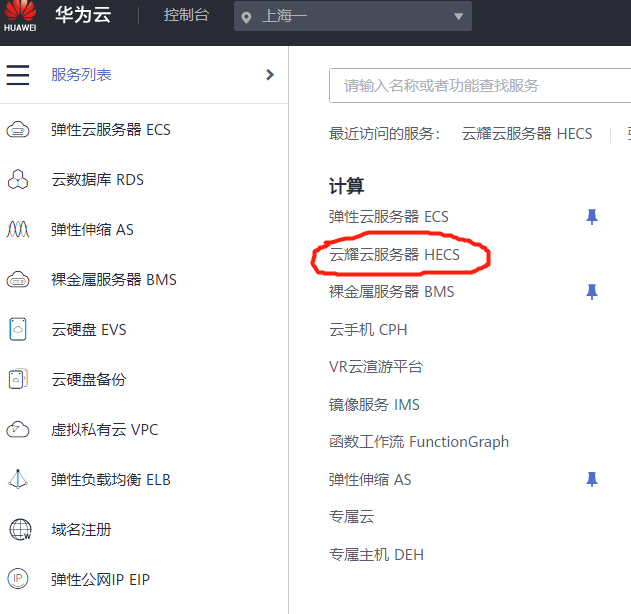
Task: Click the 华为云 brand title
Action: (x=83, y=14)
